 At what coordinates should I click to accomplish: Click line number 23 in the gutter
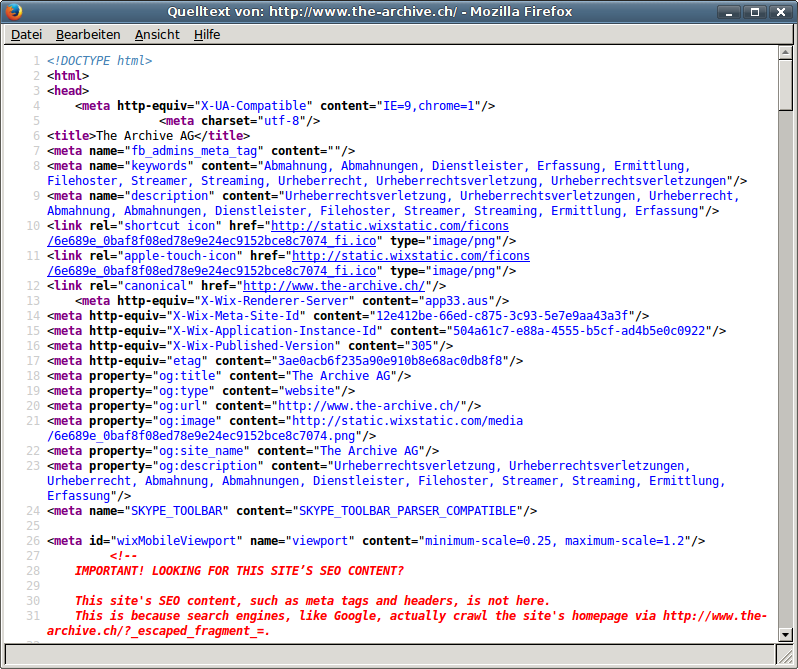click(33, 467)
